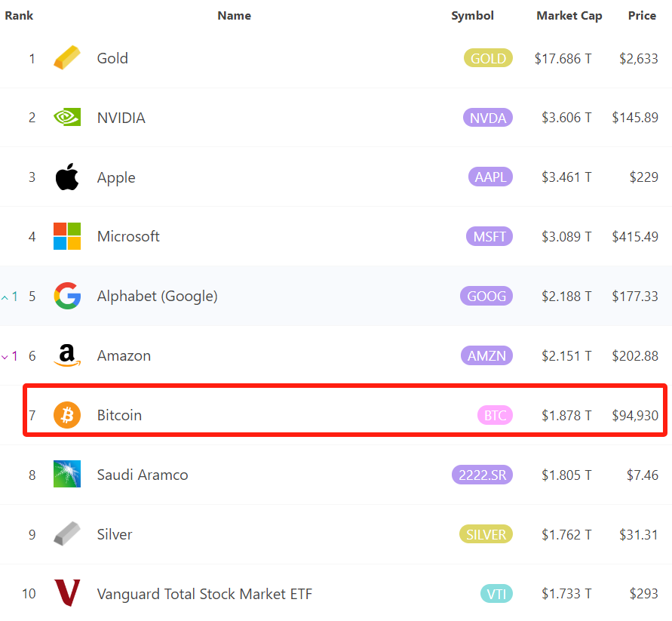This screenshot has height=621, width=672.
Task: Select Microsoft price $415.49
Action: click(635, 237)
